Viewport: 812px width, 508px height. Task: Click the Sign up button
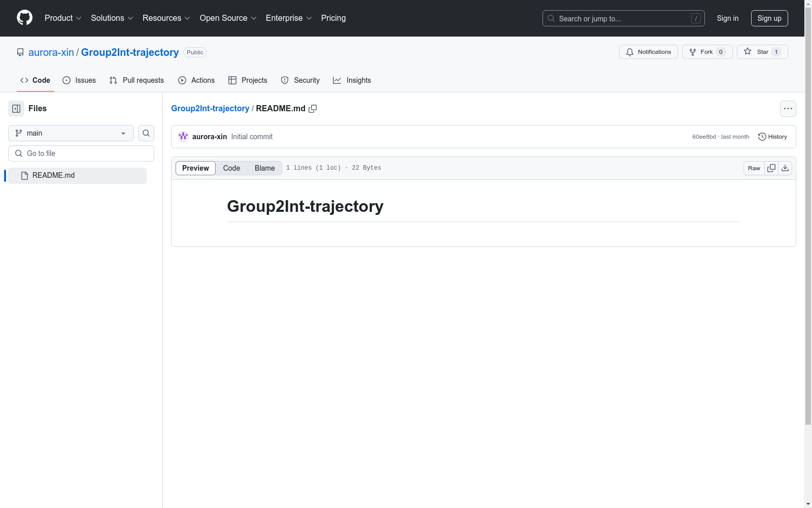pos(769,18)
